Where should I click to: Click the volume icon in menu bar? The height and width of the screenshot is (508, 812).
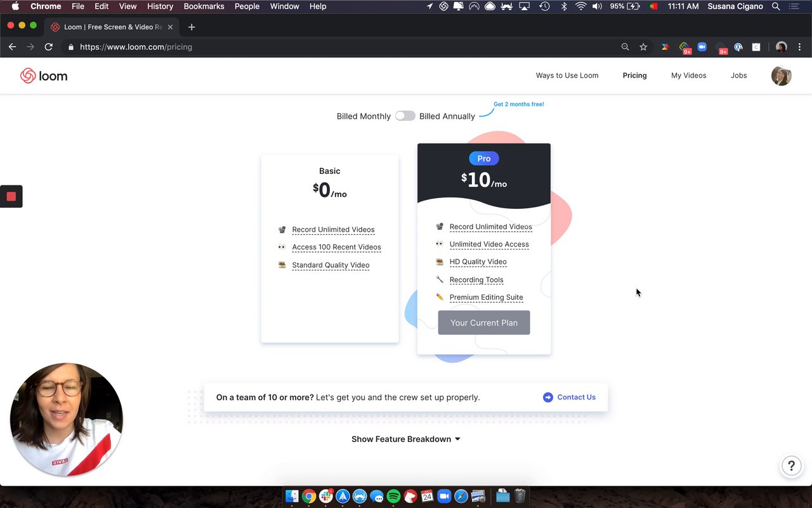point(598,6)
